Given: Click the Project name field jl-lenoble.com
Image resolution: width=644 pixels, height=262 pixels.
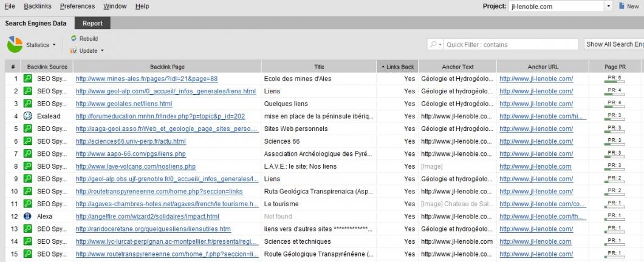Looking at the screenshot, I should tap(556, 6).
